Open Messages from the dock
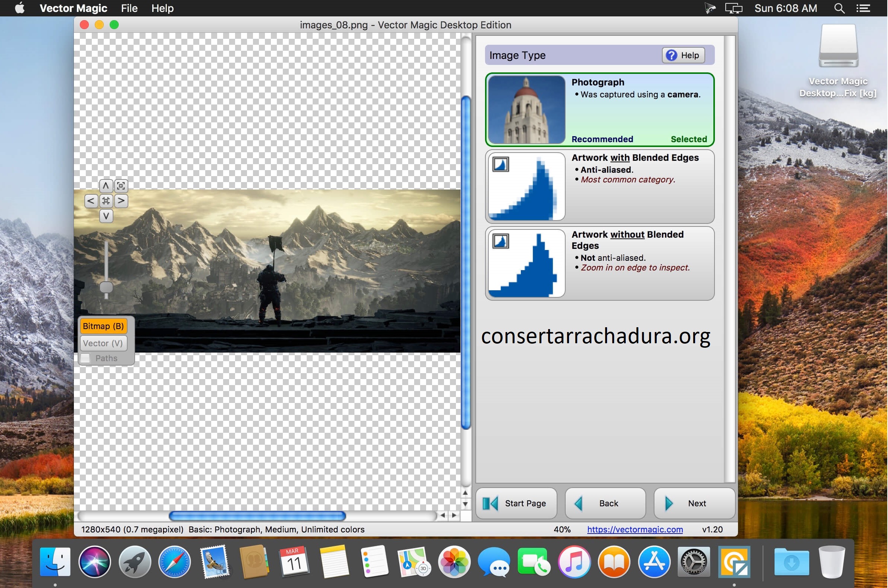The width and height of the screenshot is (888, 588). [x=494, y=562]
